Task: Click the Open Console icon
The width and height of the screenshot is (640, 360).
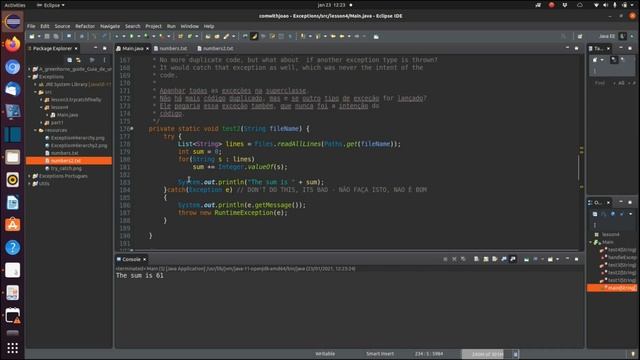Action: [x=550, y=259]
